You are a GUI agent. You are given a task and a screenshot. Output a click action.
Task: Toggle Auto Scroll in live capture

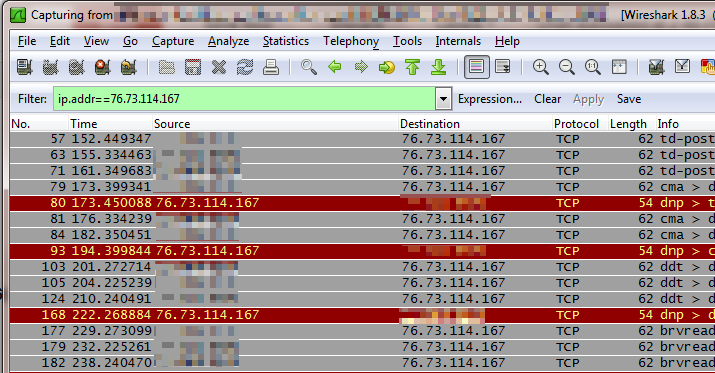tap(503, 67)
